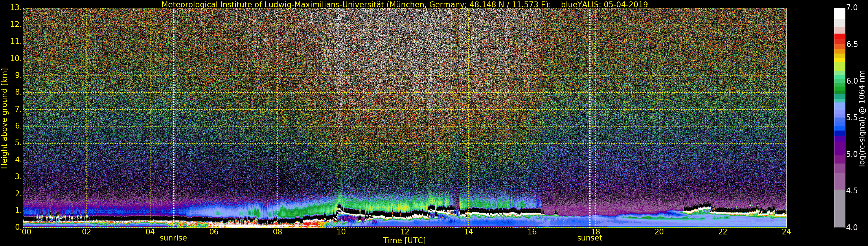
Task: Pick the red segment of the colorbar
Action: coord(840,37)
